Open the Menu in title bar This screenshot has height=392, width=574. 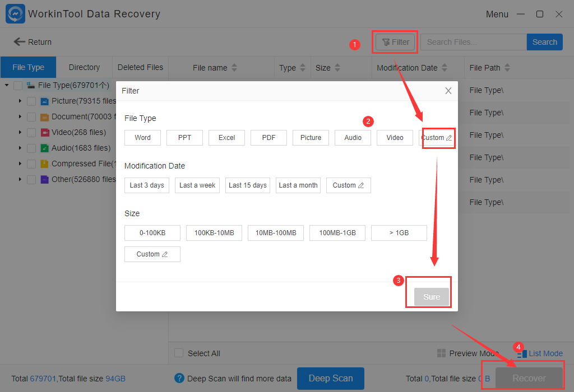coord(497,14)
